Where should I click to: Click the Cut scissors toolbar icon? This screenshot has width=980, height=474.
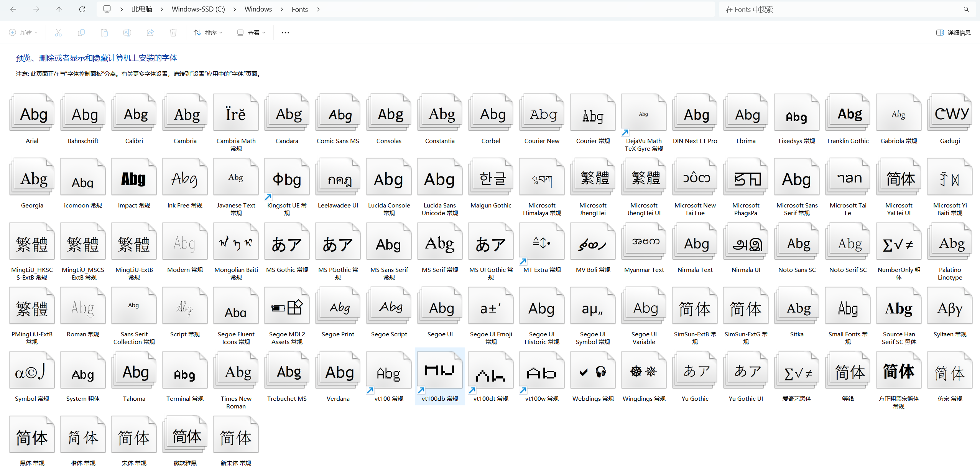coord(58,33)
